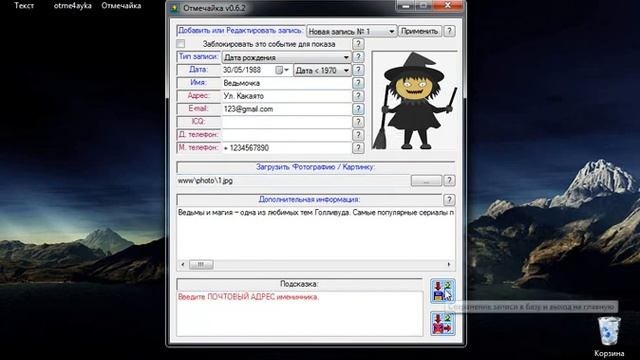Click the 'Дополнительная информация' header
Image resolution: width=640 pixels, height=360 pixels.
pyautogui.click(x=309, y=200)
